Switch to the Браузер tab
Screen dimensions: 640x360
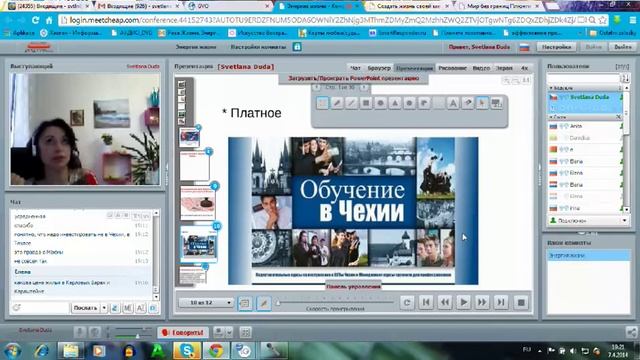click(x=379, y=68)
